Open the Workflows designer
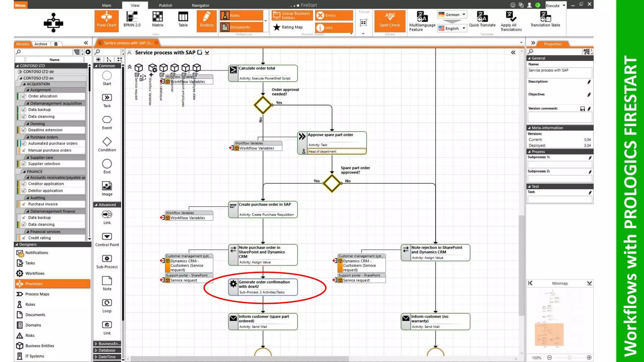Screen dimensions: 644x362 [35, 273]
